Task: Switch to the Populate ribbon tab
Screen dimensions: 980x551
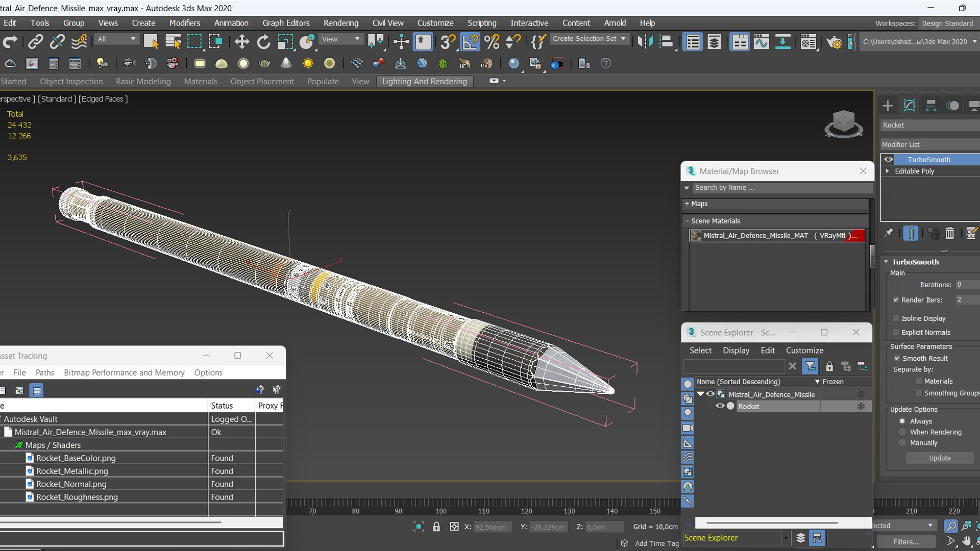Action: tap(323, 81)
